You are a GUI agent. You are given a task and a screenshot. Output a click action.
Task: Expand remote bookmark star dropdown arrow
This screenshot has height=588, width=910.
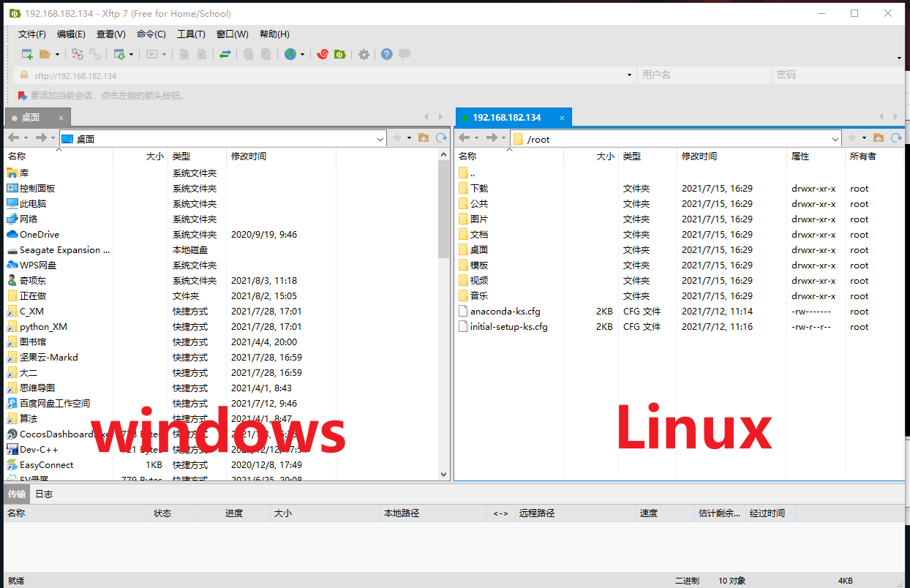pyautogui.click(x=864, y=138)
